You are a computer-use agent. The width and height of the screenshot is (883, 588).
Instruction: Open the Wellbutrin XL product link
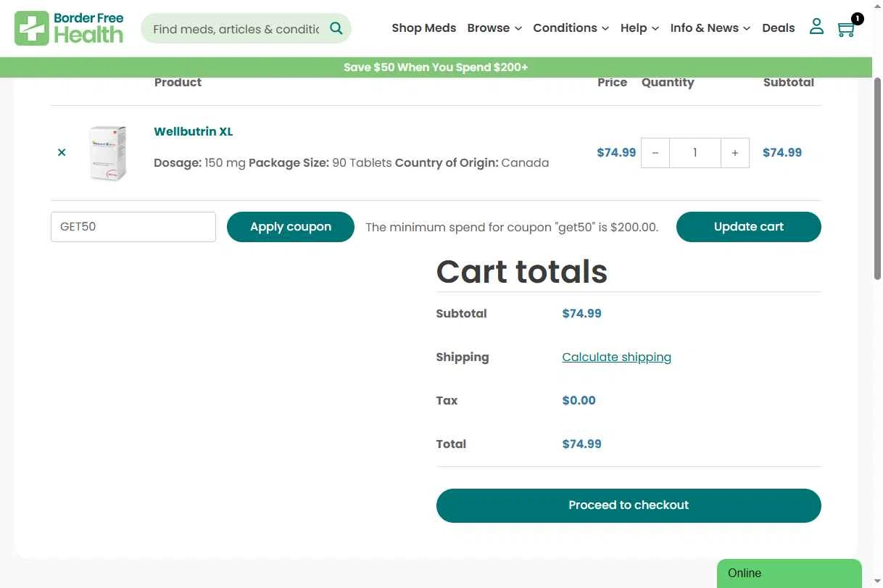[194, 131]
